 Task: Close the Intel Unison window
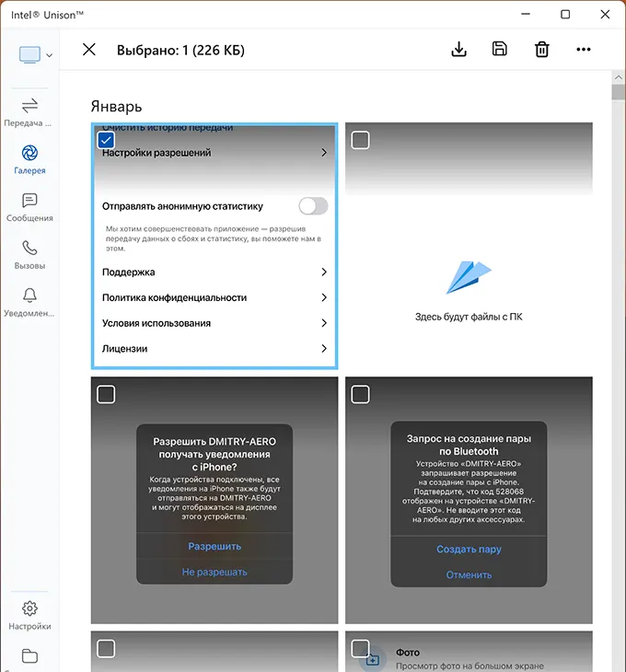pos(605,14)
